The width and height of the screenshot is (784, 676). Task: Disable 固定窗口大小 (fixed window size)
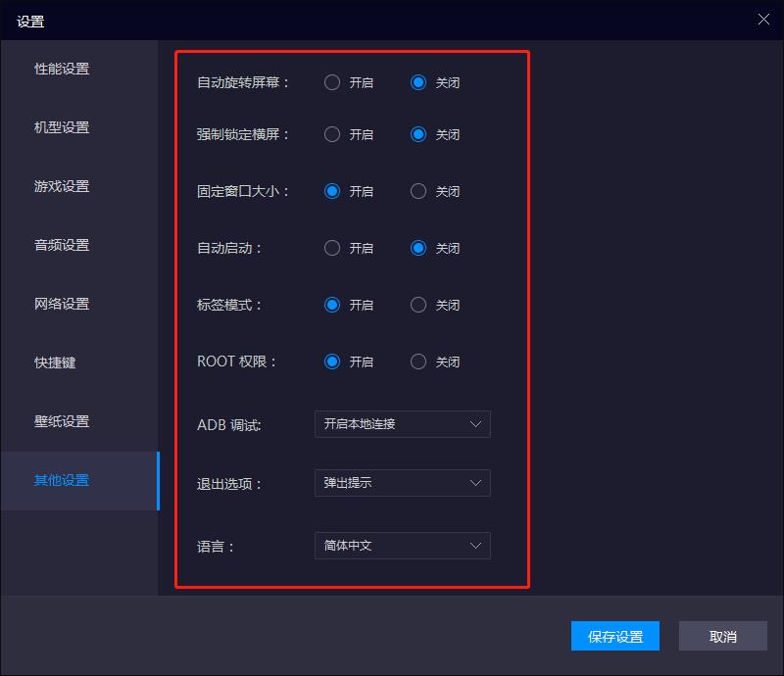[418, 191]
